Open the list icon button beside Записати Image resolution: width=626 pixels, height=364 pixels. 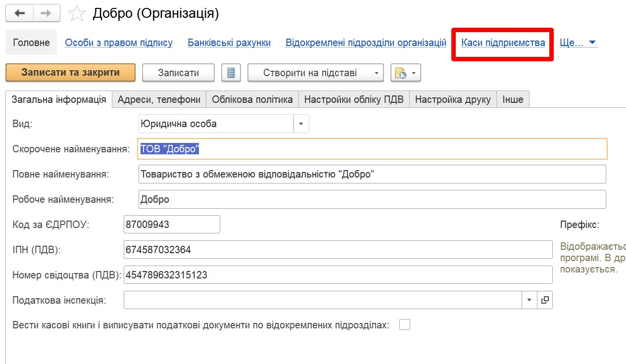click(x=231, y=73)
